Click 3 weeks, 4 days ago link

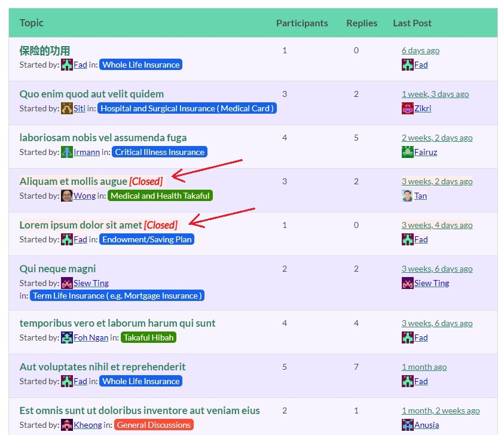click(x=437, y=225)
